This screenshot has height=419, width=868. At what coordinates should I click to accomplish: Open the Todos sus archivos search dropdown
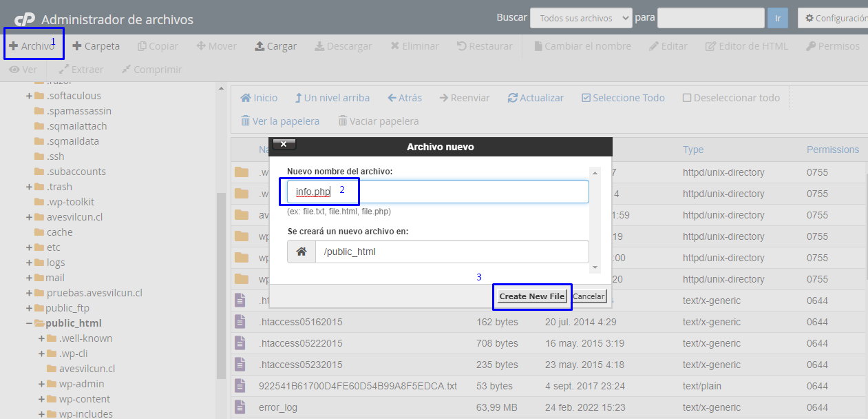(x=580, y=17)
